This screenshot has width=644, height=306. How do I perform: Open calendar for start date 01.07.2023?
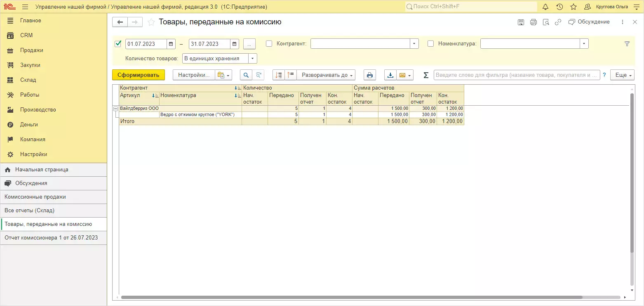[171, 44]
